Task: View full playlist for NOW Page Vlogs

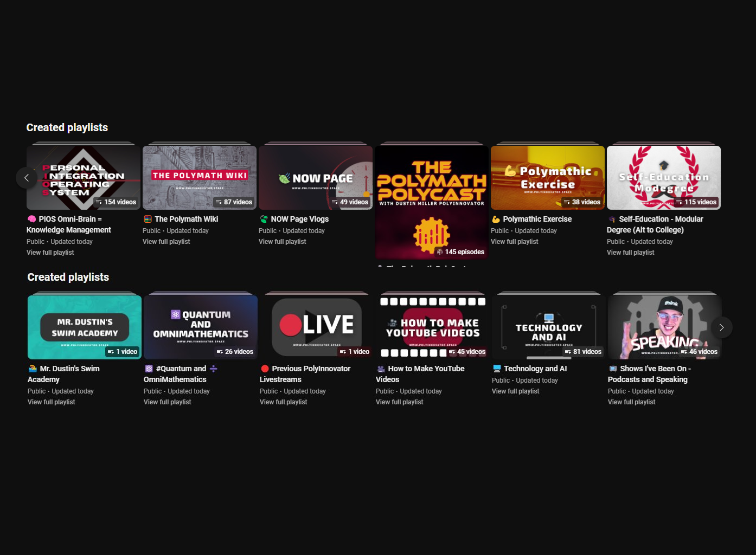Action: pyautogui.click(x=282, y=242)
